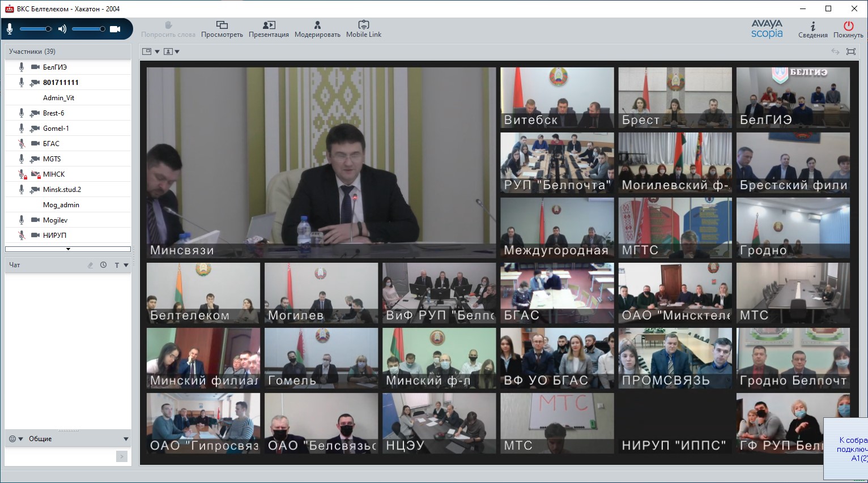Select the БелГИЭ video tile
The height and width of the screenshot is (483, 868).
[x=793, y=98]
